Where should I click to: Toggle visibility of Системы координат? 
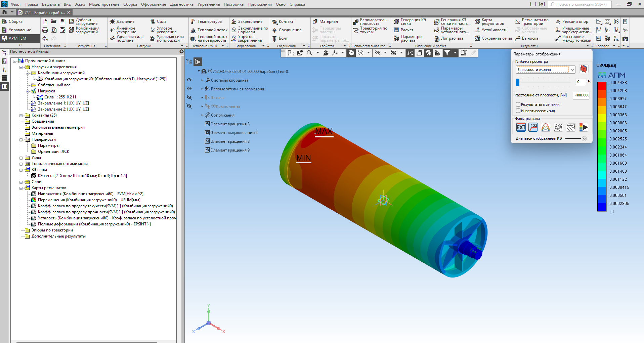189,80
